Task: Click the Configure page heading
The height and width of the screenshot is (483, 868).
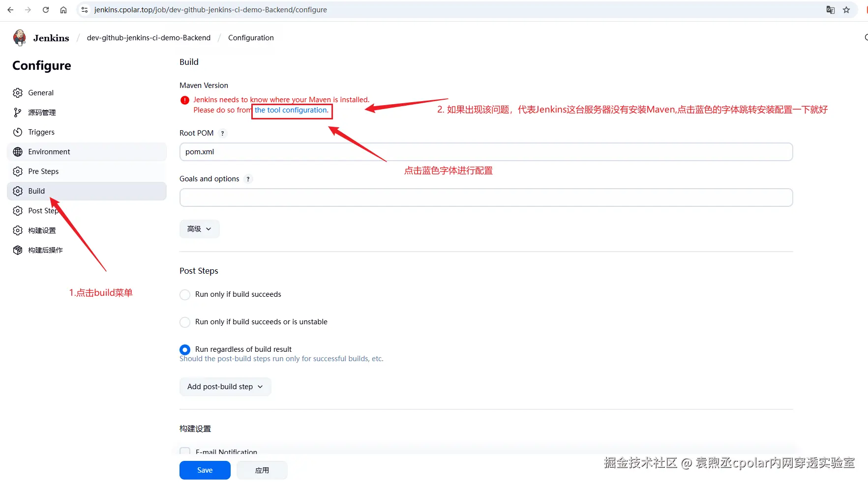Action: tap(42, 66)
